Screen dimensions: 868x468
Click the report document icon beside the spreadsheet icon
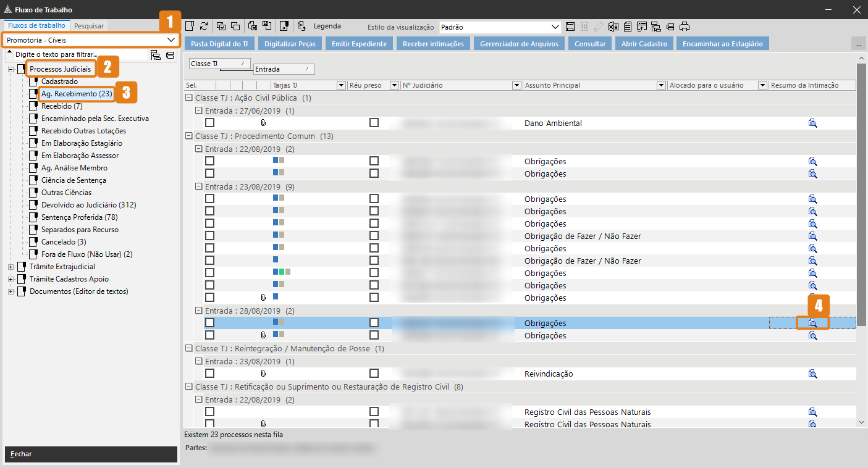[x=627, y=27]
